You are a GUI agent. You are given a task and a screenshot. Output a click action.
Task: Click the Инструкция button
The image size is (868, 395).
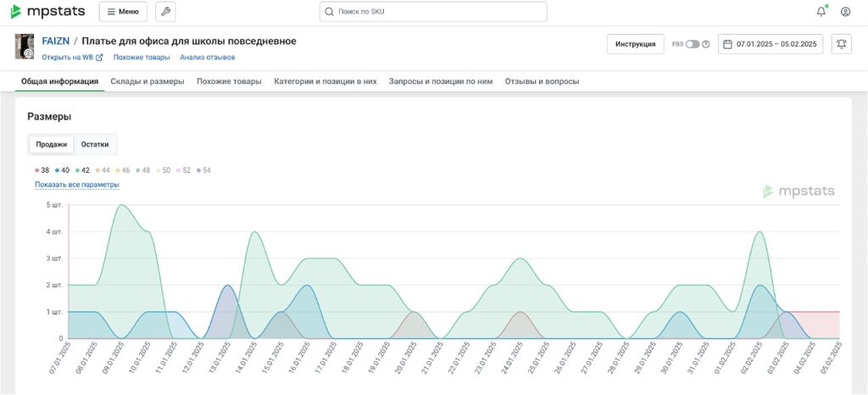point(635,44)
